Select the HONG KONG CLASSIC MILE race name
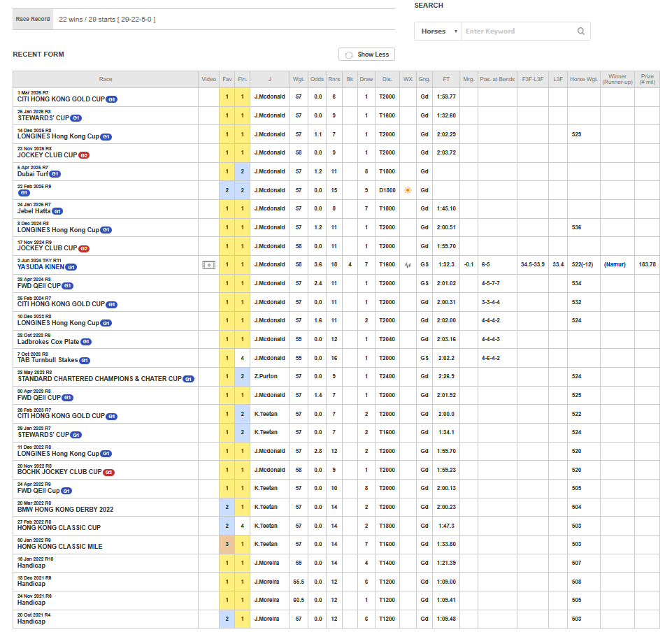The width and height of the screenshot is (672, 632). 59,547
